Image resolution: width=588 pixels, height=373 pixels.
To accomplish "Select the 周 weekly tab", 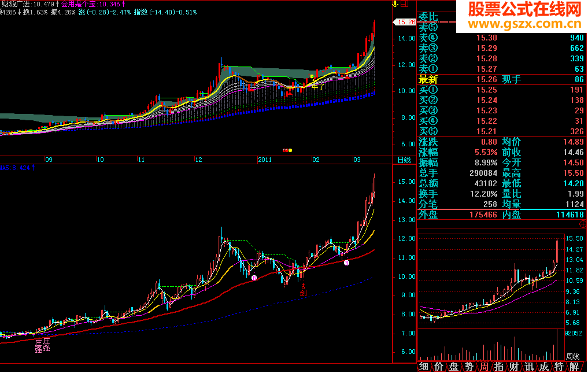I will click(484, 367).
